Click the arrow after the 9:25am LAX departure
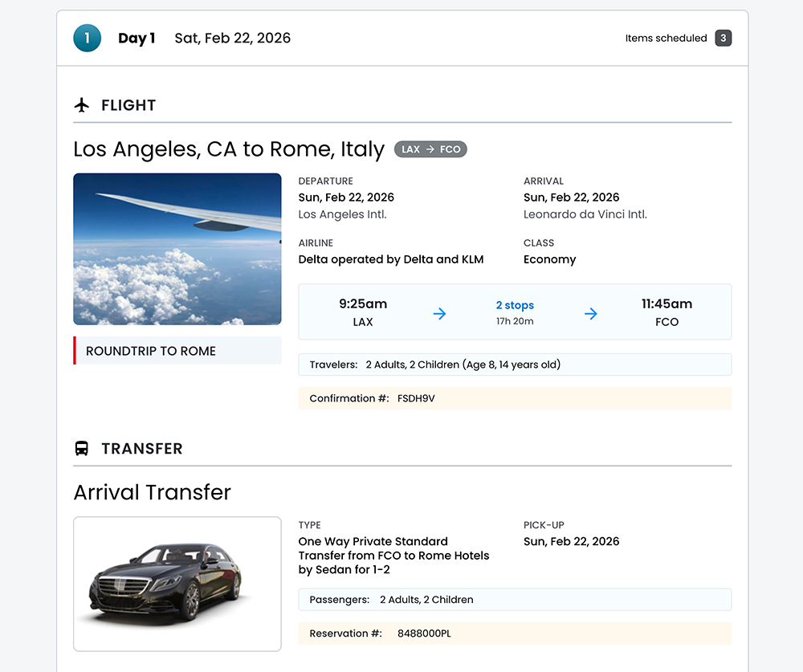Screen dimensions: 803x672 click(x=439, y=314)
